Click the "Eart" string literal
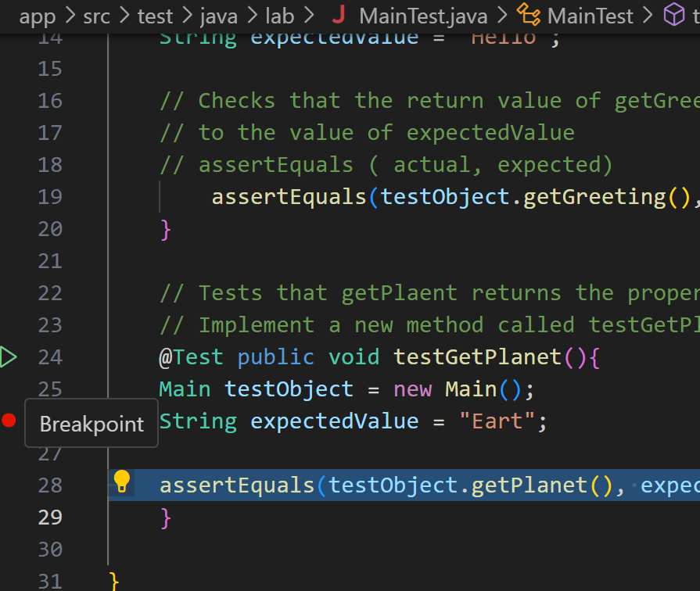 (497, 421)
